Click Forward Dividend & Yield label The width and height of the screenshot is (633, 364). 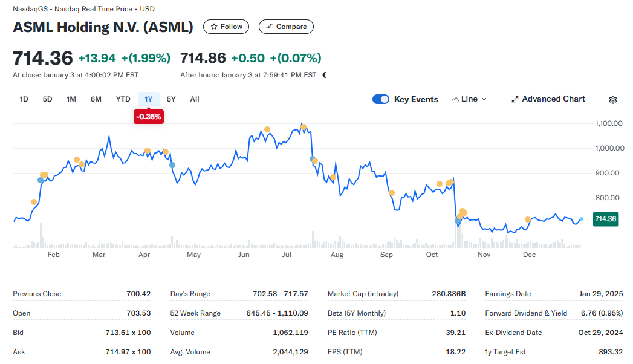[526, 313]
